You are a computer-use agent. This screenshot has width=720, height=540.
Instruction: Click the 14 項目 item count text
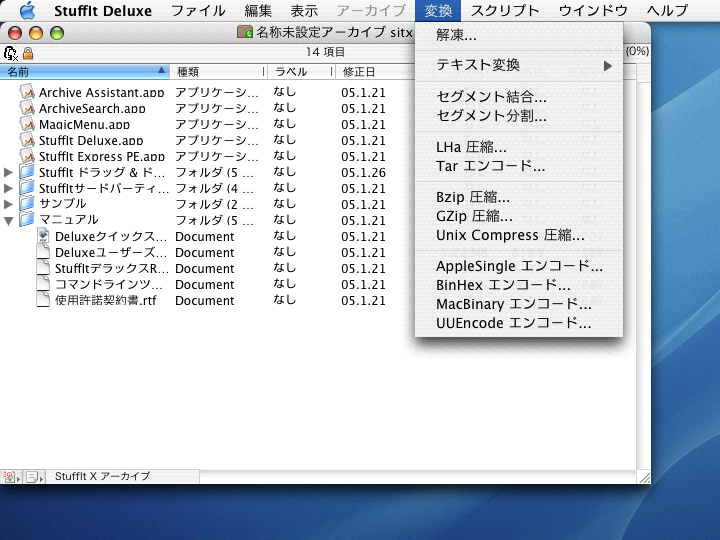click(x=326, y=52)
